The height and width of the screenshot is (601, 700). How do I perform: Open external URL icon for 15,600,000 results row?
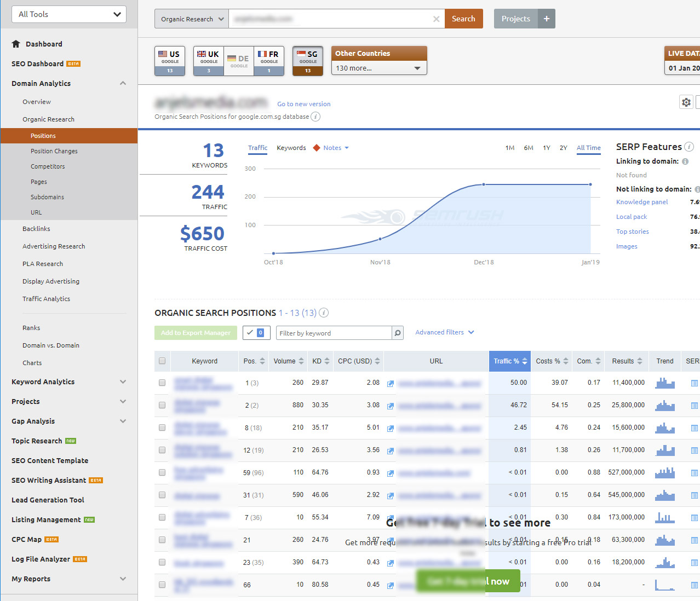point(391,429)
